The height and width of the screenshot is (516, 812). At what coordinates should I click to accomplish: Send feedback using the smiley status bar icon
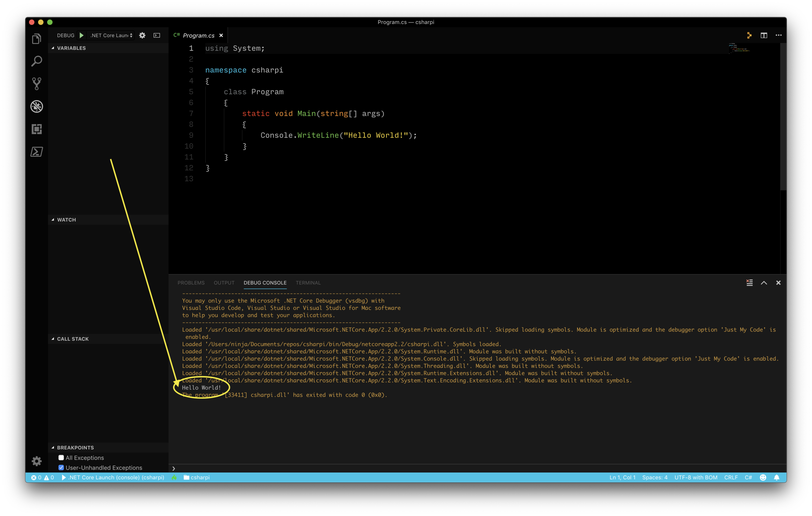pos(762,477)
